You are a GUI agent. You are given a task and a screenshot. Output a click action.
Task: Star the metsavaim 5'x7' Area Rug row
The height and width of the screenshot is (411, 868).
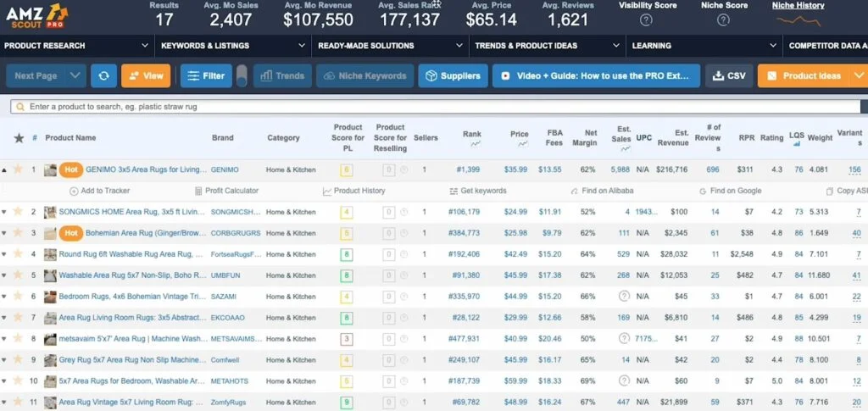[x=18, y=338]
